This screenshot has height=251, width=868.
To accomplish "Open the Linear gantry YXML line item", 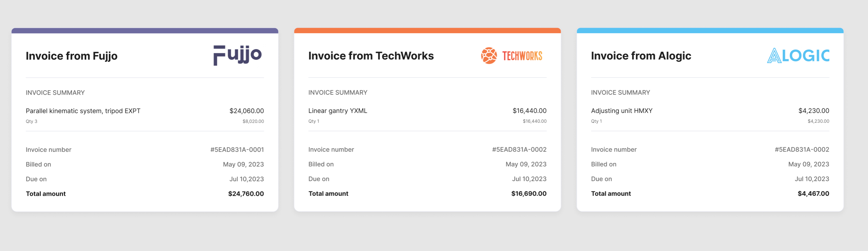I will tap(427, 115).
